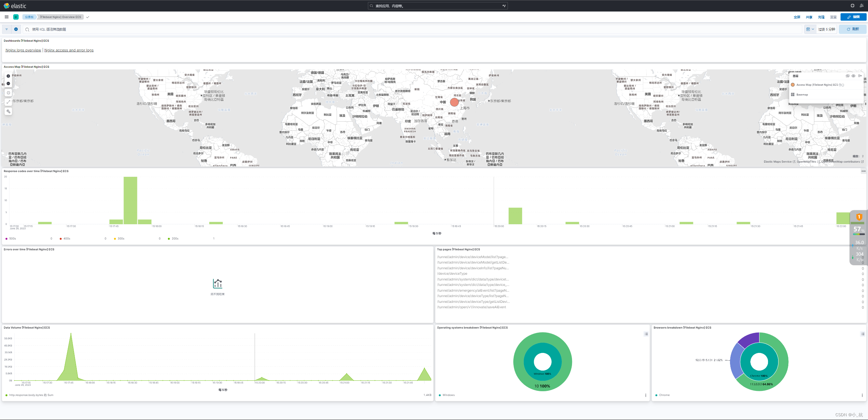Click the Access Map [Filebeat Nginx] ECS layer name
The height and width of the screenshot is (420, 868).
click(817, 85)
